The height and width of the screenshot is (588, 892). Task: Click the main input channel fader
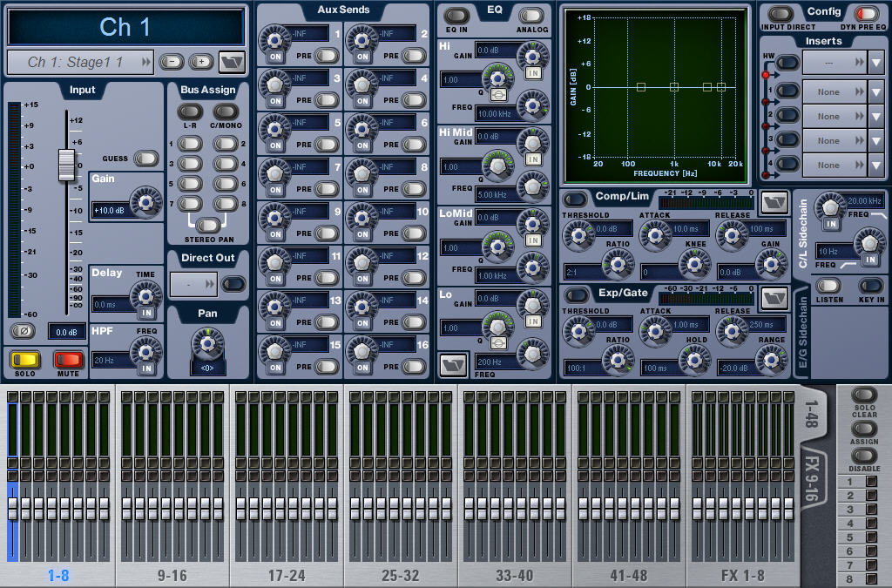click(x=66, y=165)
